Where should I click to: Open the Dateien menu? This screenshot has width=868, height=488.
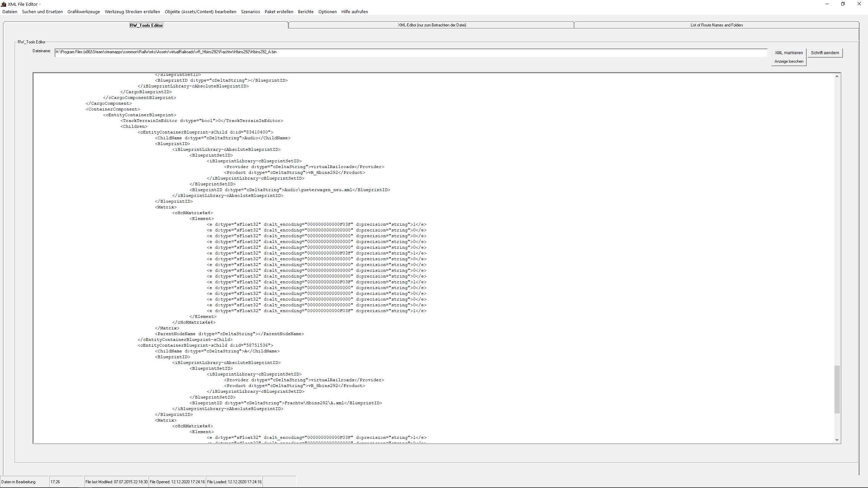(10, 12)
